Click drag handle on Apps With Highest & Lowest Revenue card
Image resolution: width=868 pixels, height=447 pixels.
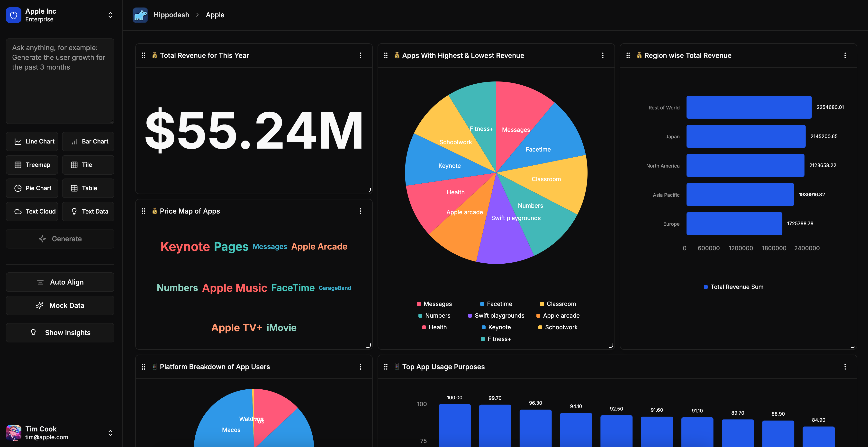point(386,55)
